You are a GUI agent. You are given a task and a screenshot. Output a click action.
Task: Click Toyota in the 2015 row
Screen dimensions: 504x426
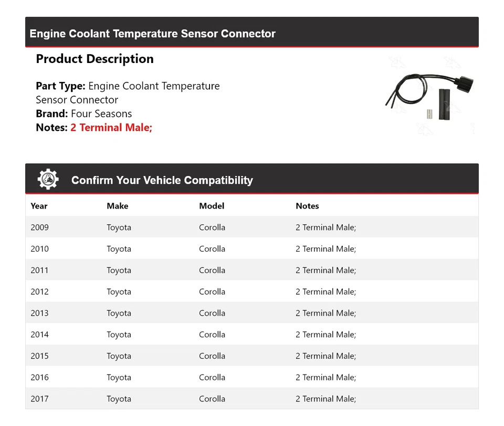click(x=119, y=356)
